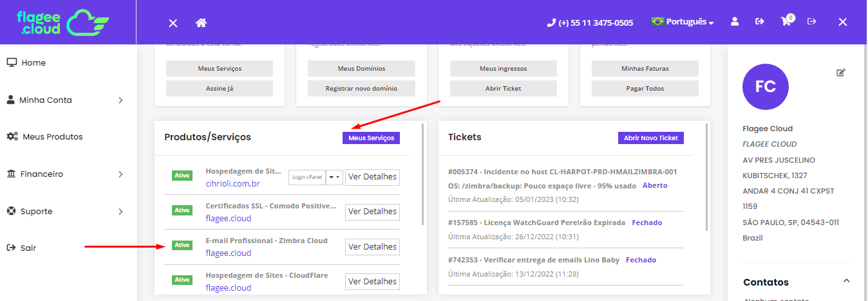
Task: Close the sidebar with left X icon
Action: tap(173, 23)
